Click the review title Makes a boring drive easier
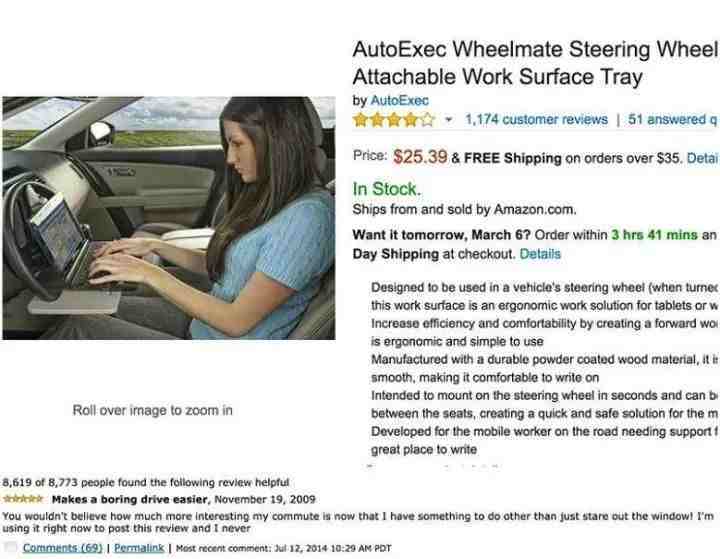 click(130, 499)
